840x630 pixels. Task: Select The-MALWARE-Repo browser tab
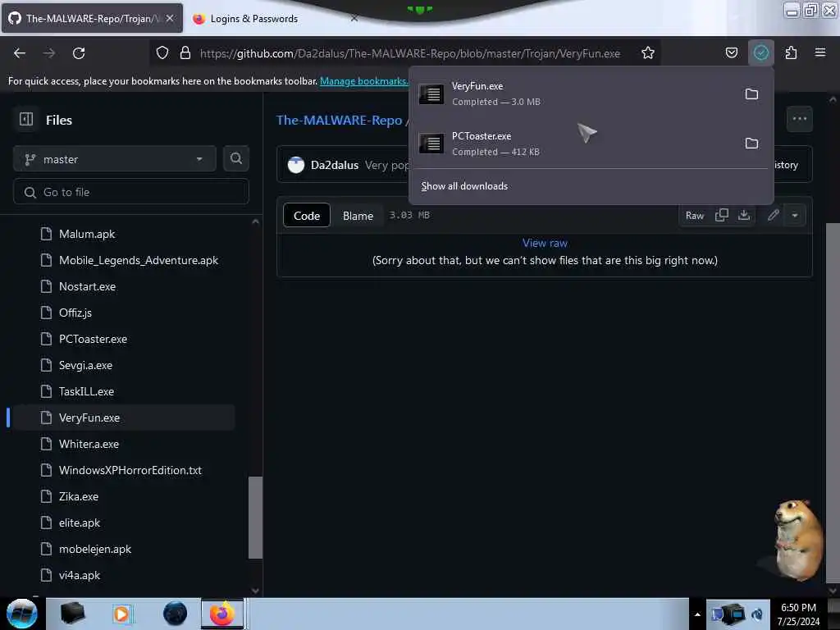tap(92, 19)
